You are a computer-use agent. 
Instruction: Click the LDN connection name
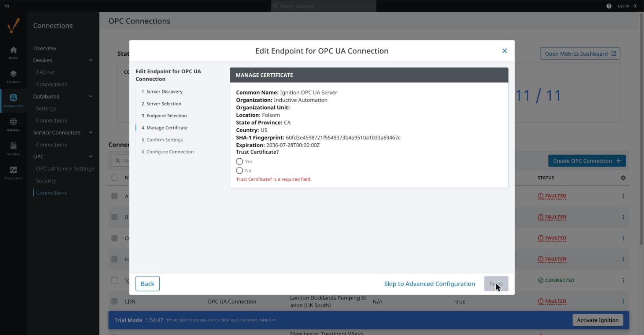(130, 301)
